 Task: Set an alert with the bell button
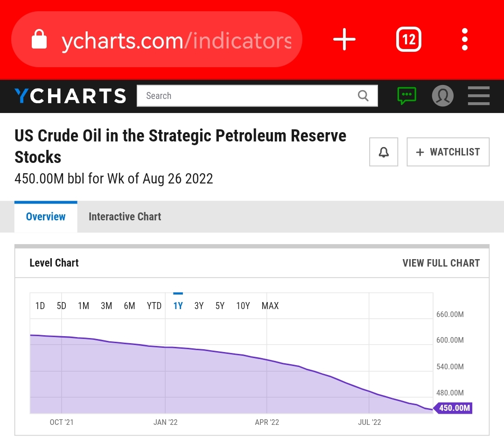click(384, 152)
